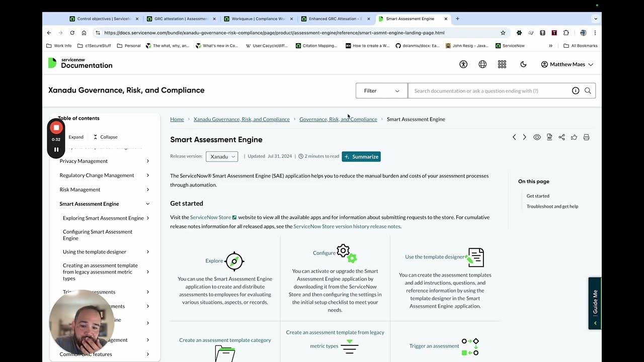Jump to Get started in On this page
The width and height of the screenshot is (644, 362).
pyautogui.click(x=538, y=196)
